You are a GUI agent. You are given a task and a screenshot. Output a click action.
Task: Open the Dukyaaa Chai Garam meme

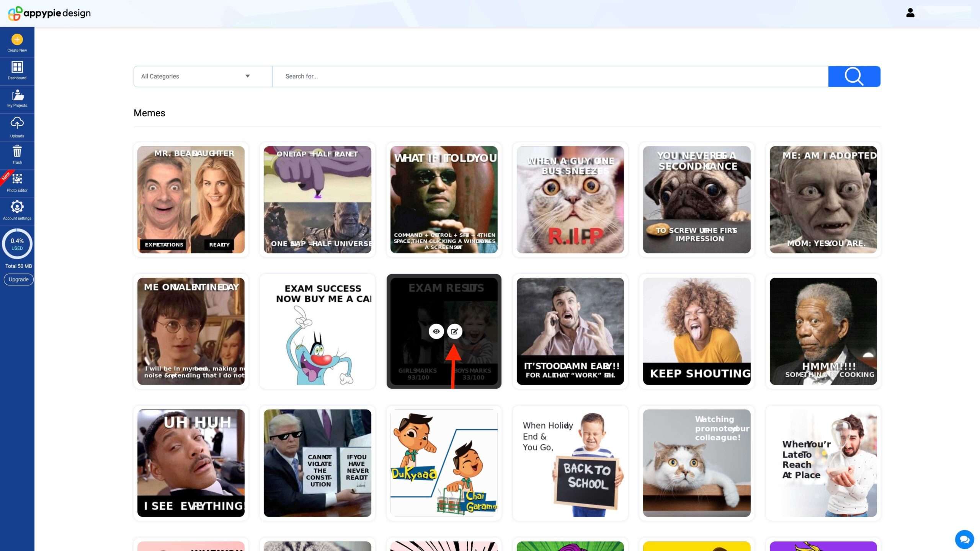[444, 463]
